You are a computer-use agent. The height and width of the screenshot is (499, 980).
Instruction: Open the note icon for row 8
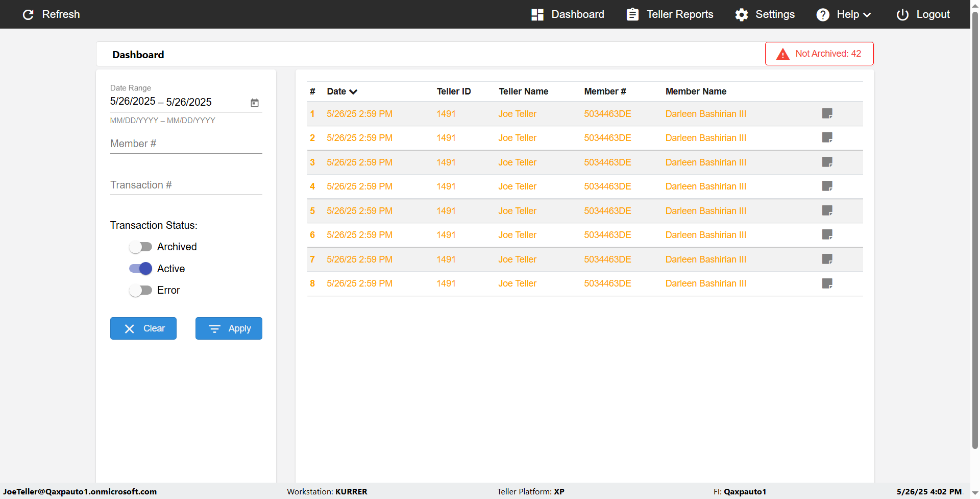pyautogui.click(x=827, y=283)
